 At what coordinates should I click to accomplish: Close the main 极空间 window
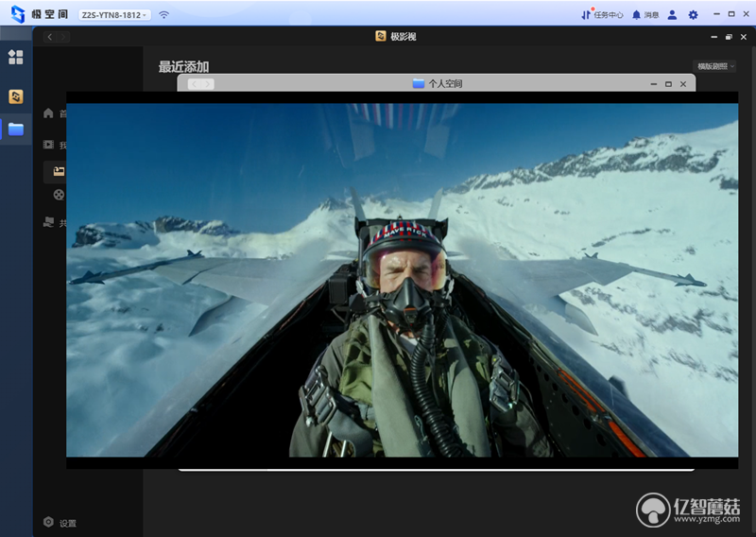[747, 14]
